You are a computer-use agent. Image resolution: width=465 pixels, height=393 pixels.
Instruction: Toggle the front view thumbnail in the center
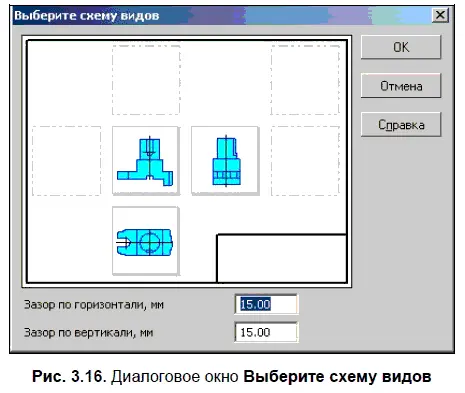coord(146,160)
